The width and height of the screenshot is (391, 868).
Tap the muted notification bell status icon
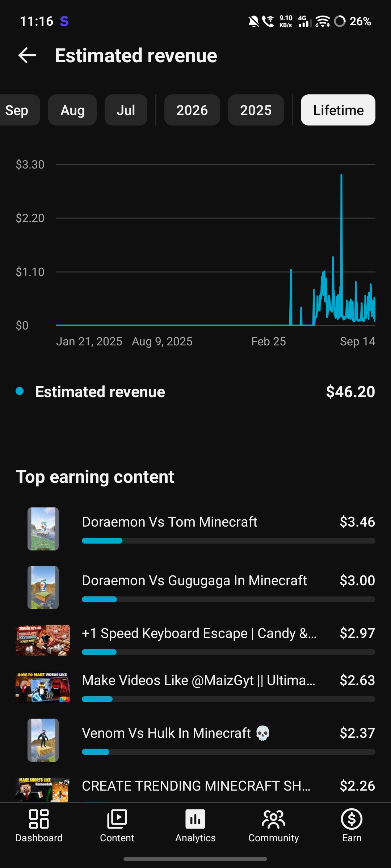(x=253, y=21)
